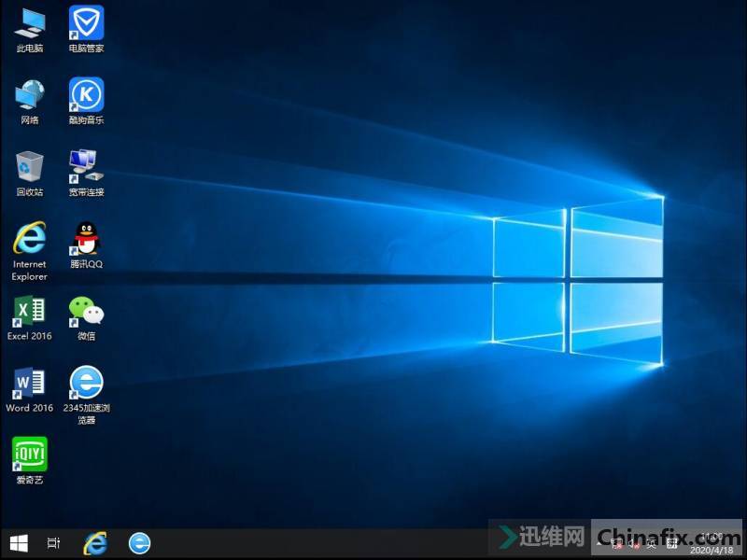Screen dimensions: 747x560
Task: Select the 此电脑 (This PC) desktop icon
Action: tap(30, 30)
